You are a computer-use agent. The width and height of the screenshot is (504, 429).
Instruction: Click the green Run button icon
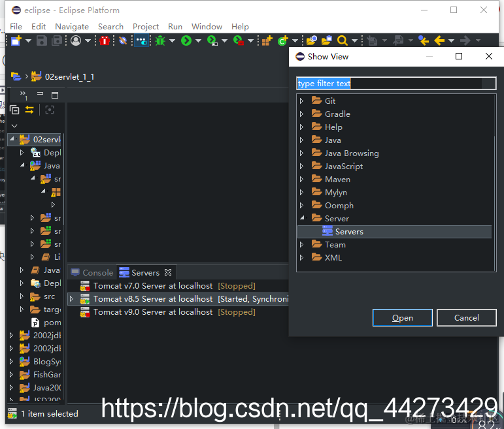[186, 40]
